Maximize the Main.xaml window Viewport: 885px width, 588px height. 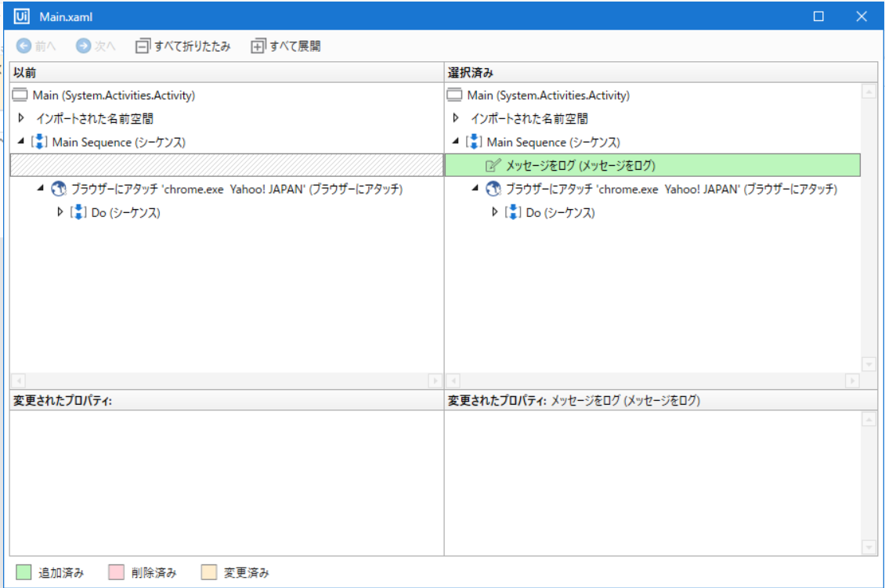click(x=818, y=16)
